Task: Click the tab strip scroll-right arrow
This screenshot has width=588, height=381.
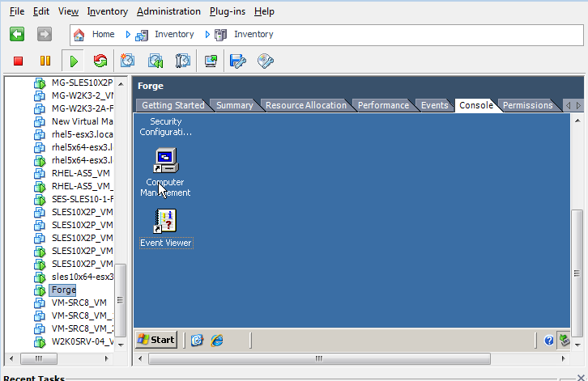Action: [578, 106]
